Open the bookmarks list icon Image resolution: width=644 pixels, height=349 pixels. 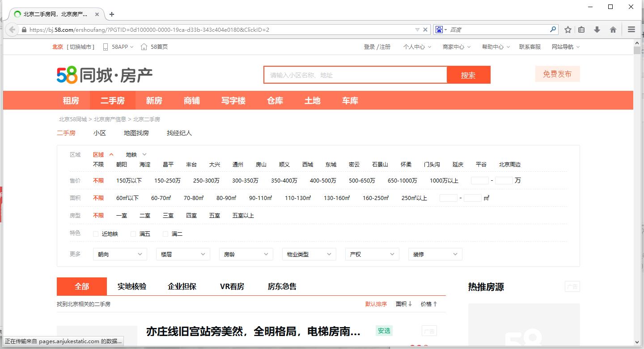coord(581,30)
